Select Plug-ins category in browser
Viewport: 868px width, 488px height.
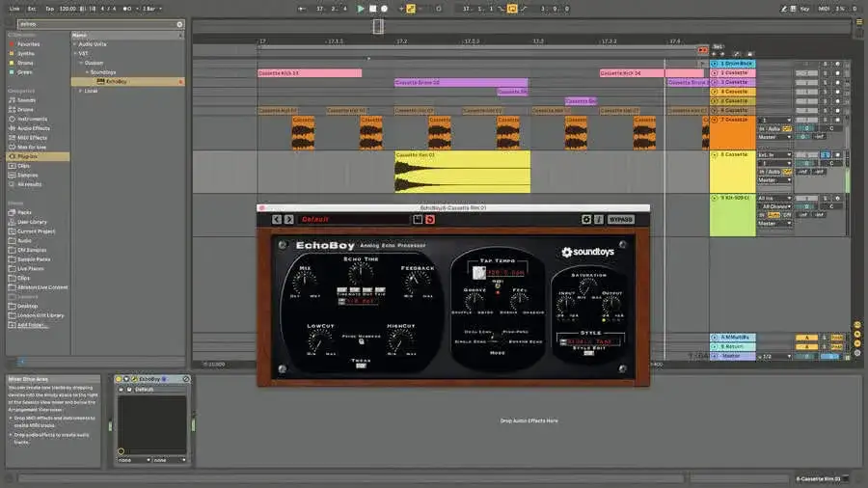pos(38,156)
